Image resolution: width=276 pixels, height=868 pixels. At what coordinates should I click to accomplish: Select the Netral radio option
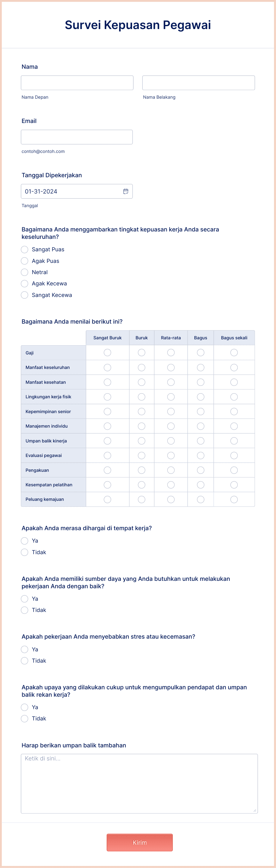point(24,272)
